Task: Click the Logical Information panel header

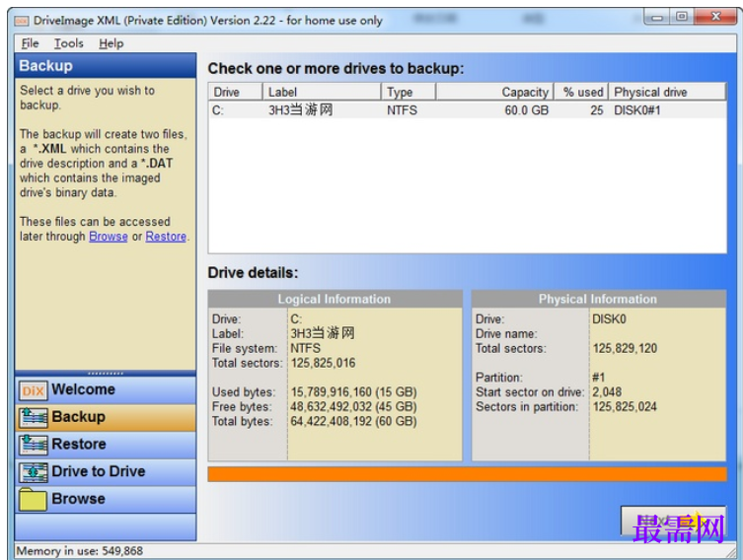Action: [x=335, y=299]
